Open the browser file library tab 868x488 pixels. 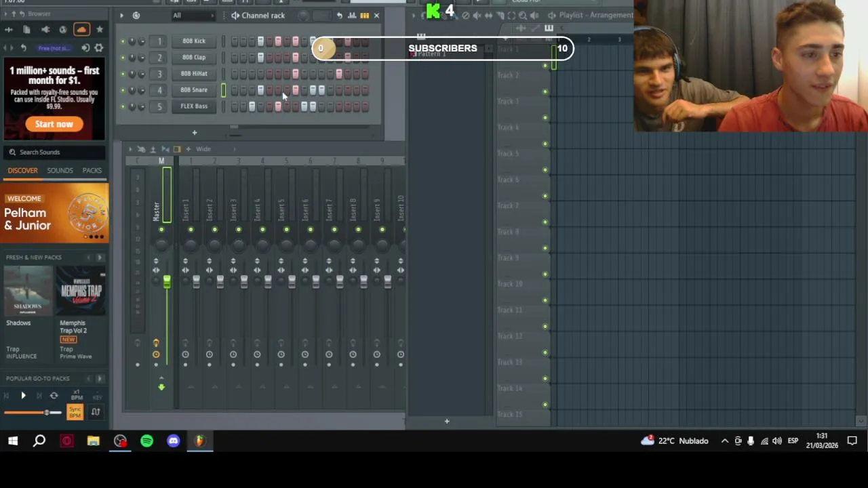(26, 30)
